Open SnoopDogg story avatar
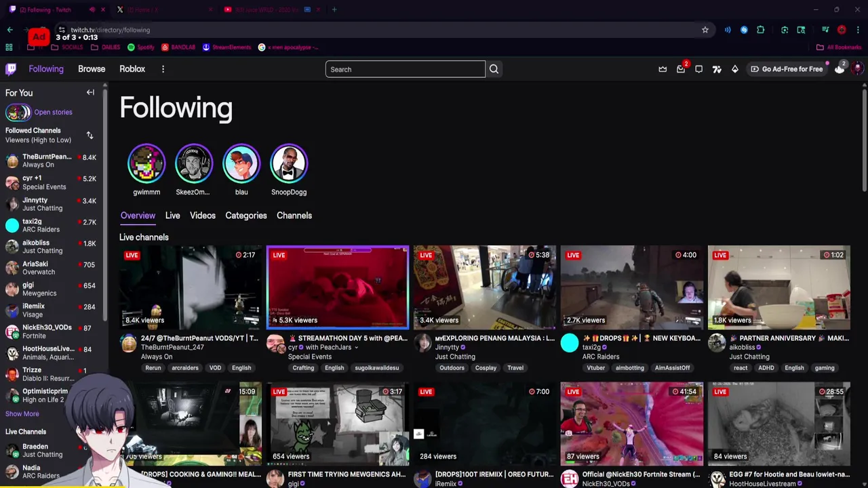This screenshot has height=488, width=868. pyautogui.click(x=289, y=163)
